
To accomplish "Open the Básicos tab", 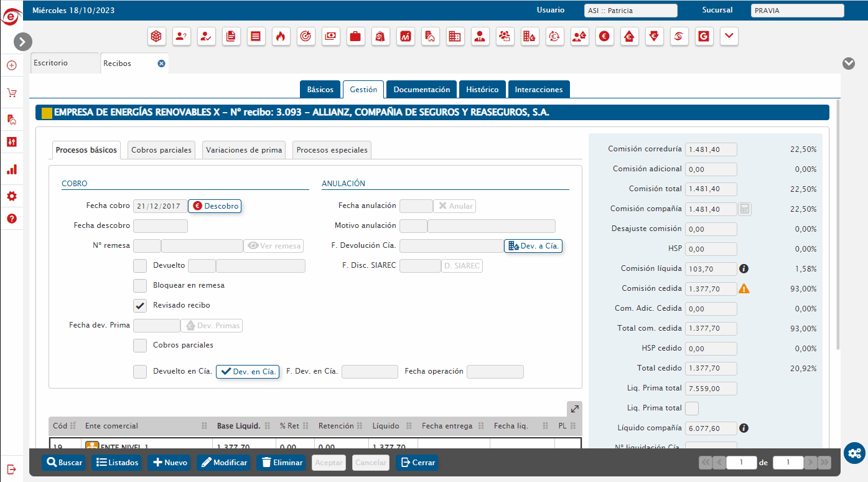I will pyautogui.click(x=320, y=90).
